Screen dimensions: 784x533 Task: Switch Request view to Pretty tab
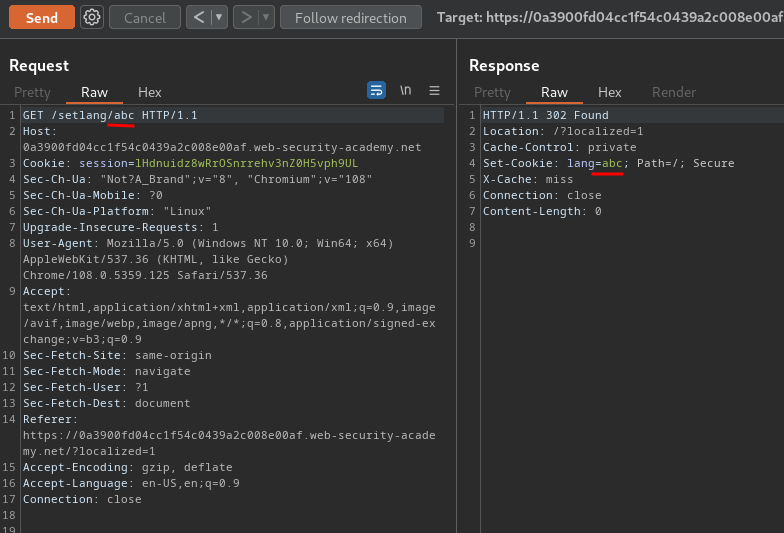(32, 92)
